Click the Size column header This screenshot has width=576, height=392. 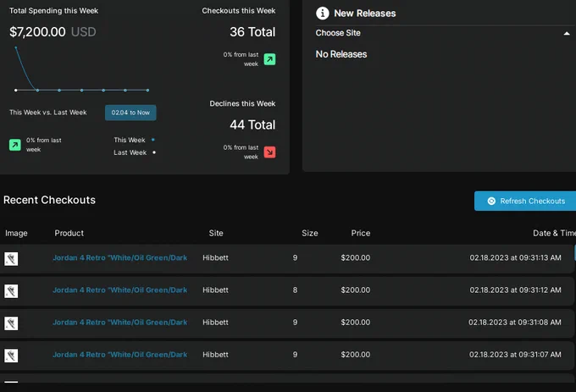(x=310, y=233)
